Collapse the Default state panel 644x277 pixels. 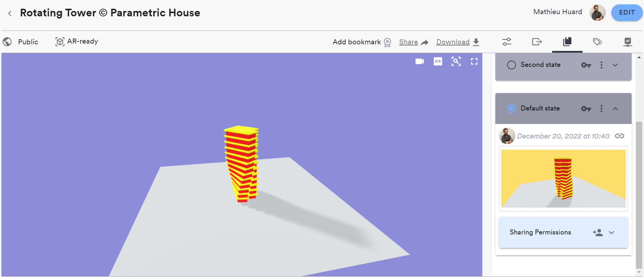tap(615, 109)
